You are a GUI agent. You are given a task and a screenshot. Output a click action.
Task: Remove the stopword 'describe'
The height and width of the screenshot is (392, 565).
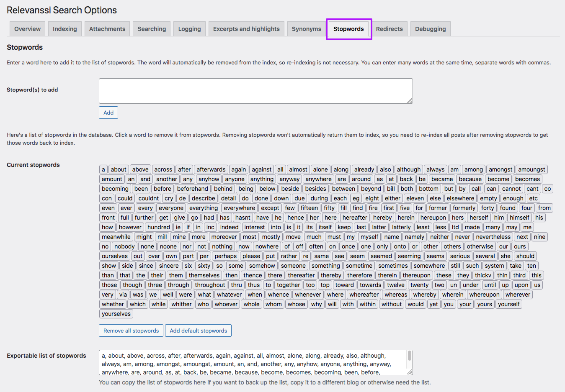click(x=204, y=198)
